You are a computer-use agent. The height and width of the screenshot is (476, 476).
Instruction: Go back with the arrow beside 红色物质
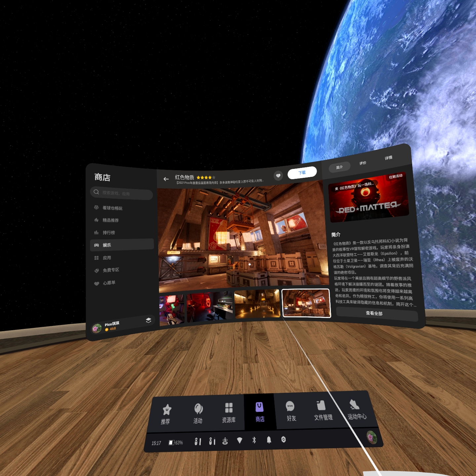[x=166, y=179]
